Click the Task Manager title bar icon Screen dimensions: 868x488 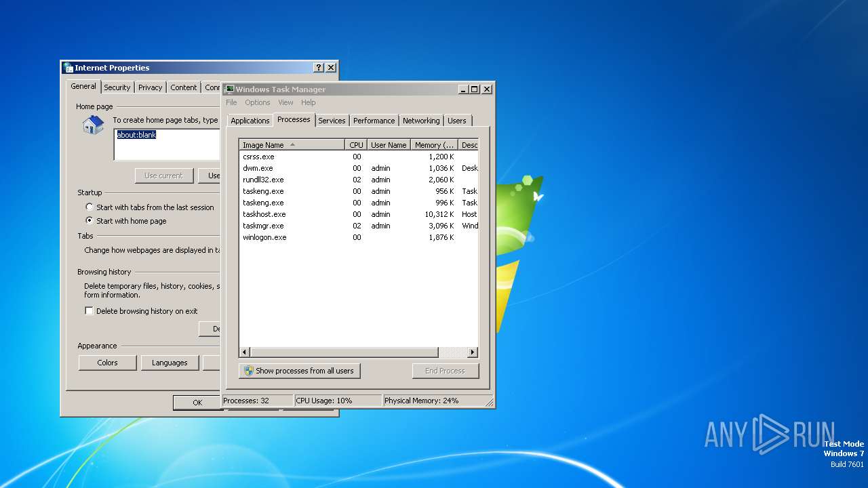[x=229, y=89]
